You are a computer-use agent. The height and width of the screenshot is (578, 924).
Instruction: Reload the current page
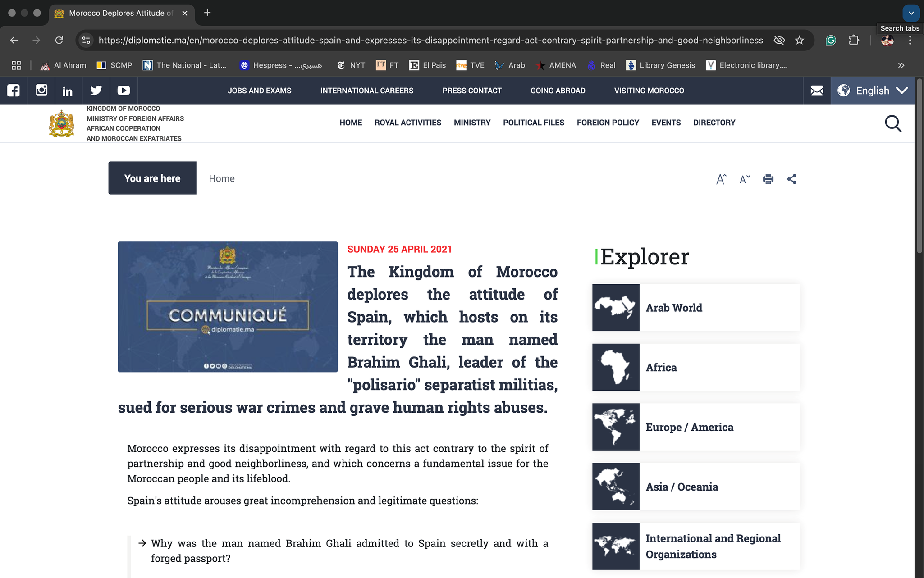click(x=59, y=40)
